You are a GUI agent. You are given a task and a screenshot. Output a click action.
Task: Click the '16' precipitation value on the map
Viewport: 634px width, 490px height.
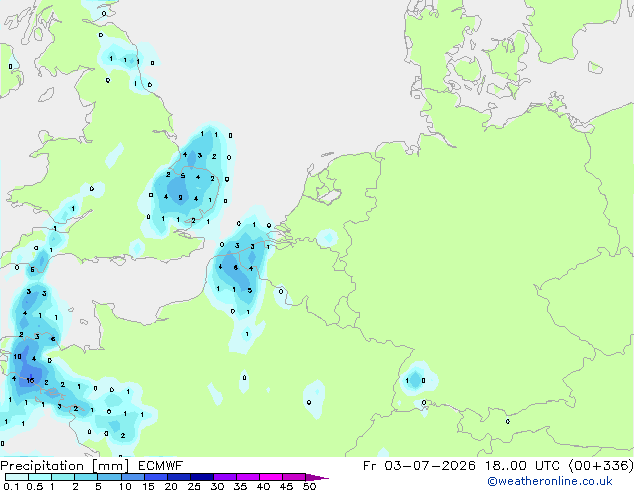[30, 380]
